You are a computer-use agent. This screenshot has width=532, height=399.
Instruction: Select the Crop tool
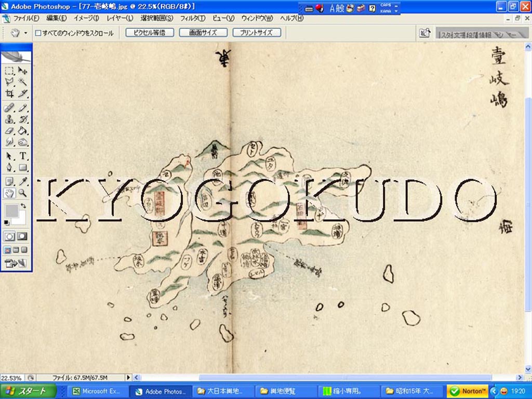tap(9, 93)
